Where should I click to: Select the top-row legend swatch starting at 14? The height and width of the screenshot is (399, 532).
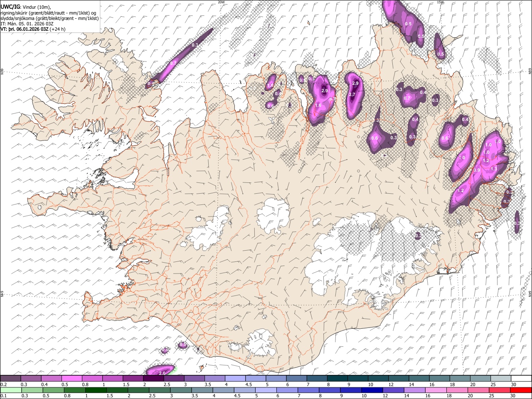(419, 379)
